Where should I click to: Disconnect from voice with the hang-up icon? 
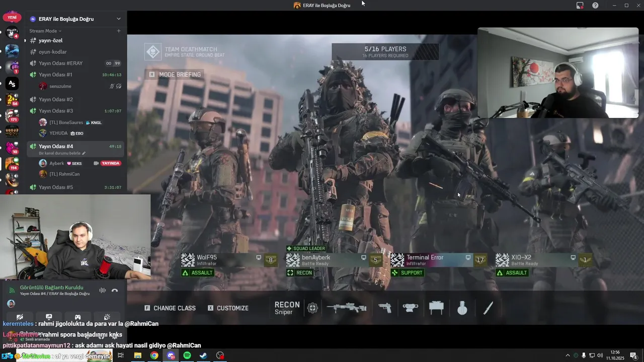pos(115,290)
